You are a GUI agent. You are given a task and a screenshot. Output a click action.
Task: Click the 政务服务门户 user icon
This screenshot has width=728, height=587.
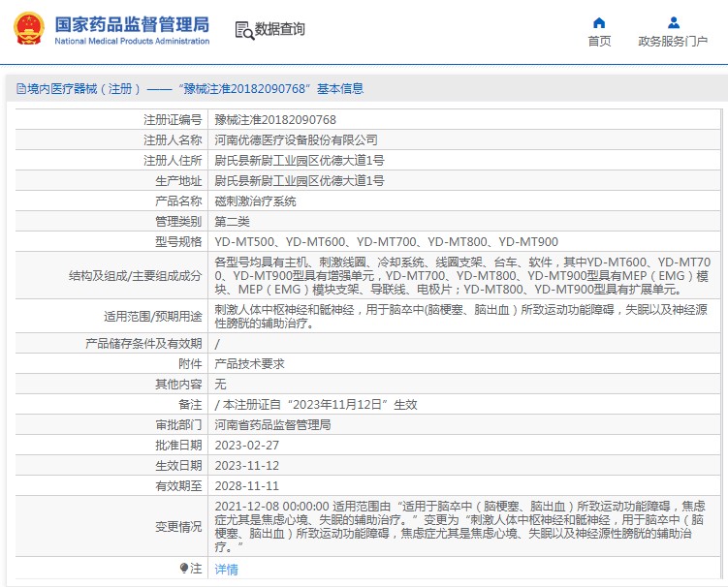pyautogui.click(x=673, y=22)
